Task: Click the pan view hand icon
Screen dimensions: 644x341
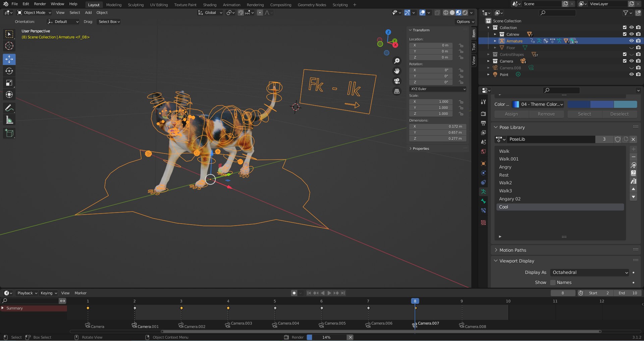Action: (x=397, y=71)
